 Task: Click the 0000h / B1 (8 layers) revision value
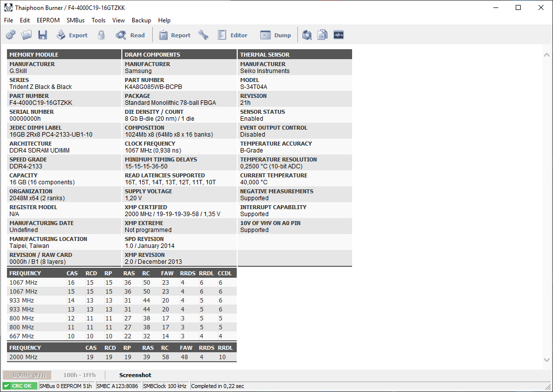pos(38,262)
